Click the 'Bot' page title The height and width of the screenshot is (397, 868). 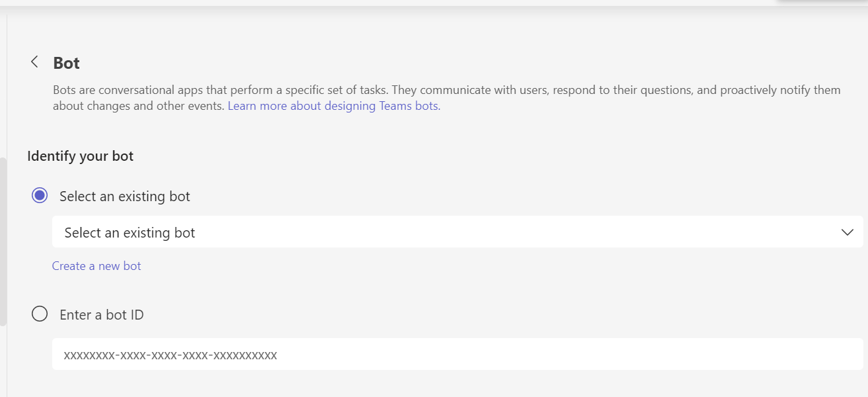tap(67, 63)
